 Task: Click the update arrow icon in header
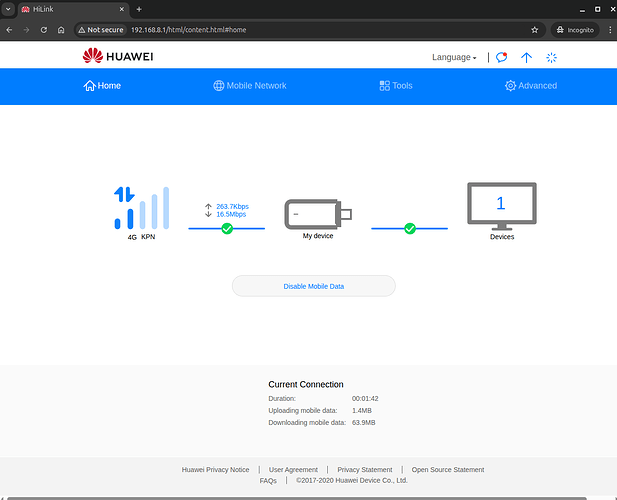[x=526, y=57]
